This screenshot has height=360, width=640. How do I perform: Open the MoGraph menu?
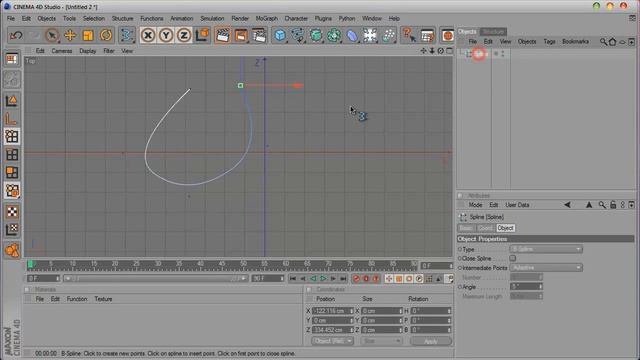tap(267, 18)
